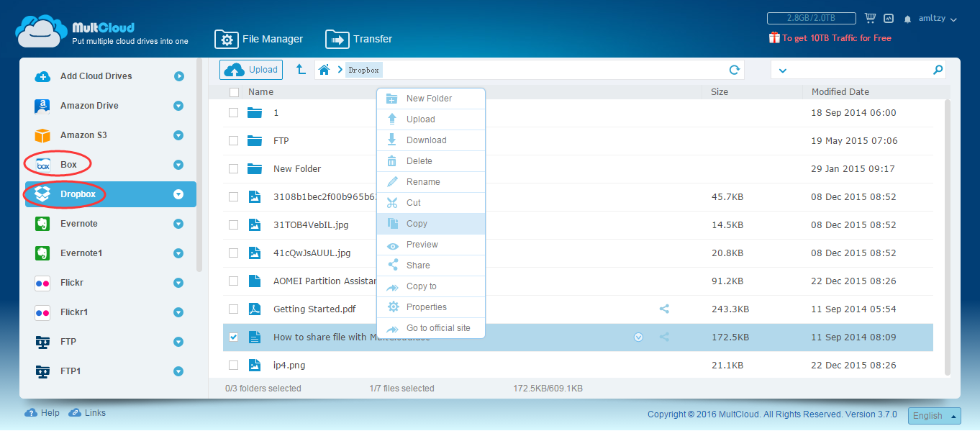
Task: Open Amazon S3 icon in sidebar
Action: 42,135
